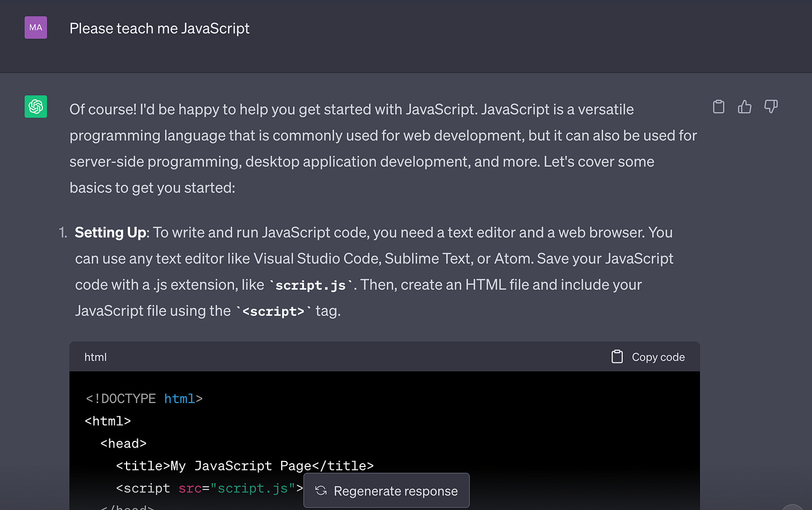Click the title tag code line

coord(245,465)
